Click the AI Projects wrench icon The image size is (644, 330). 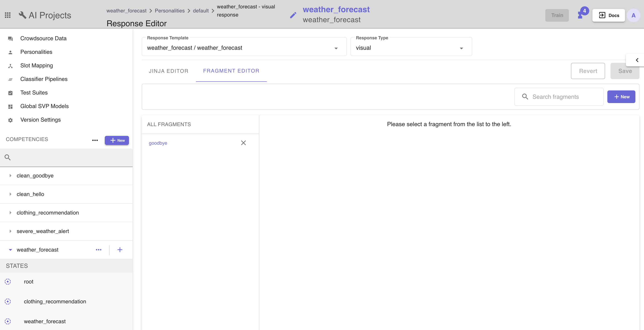pos(22,15)
